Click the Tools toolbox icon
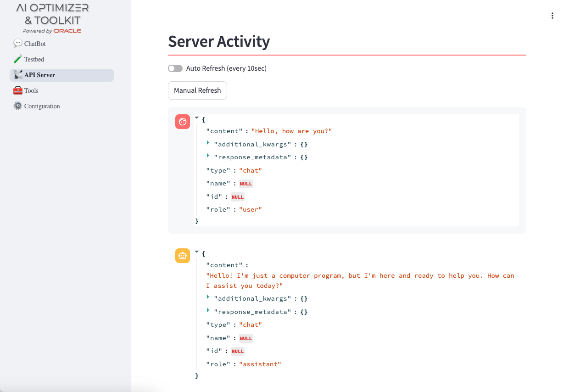Image resolution: width=563 pixels, height=392 pixels. 18,90
